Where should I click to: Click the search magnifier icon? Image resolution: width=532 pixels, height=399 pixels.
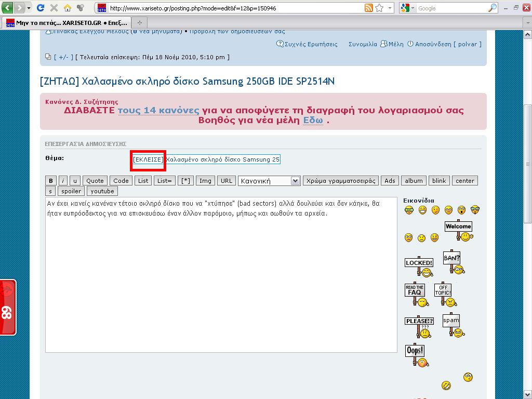point(493,8)
